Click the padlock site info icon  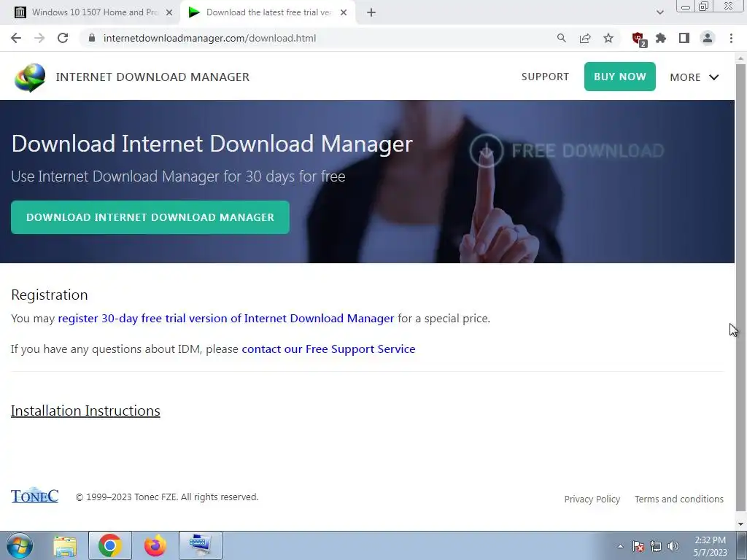pos(92,38)
